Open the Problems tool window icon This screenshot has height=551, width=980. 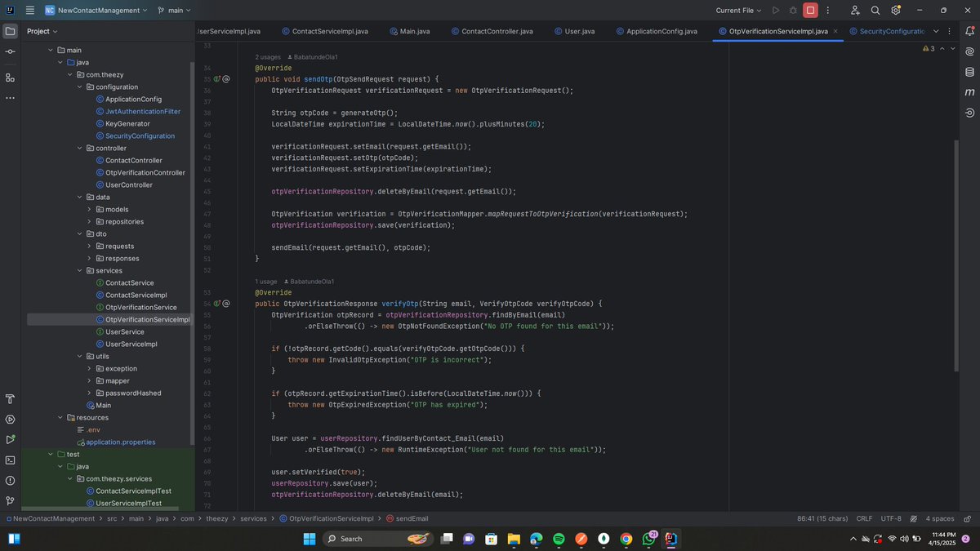pyautogui.click(x=10, y=480)
